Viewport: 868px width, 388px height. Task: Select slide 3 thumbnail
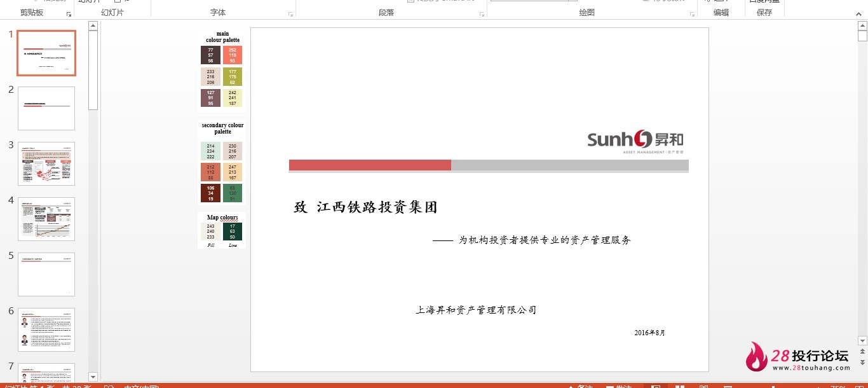pyautogui.click(x=46, y=163)
